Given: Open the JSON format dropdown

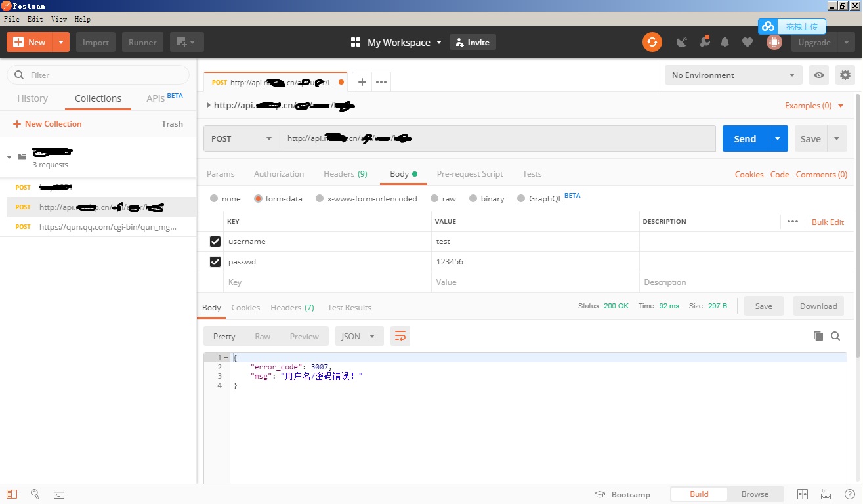Looking at the screenshot, I should coord(359,336).
